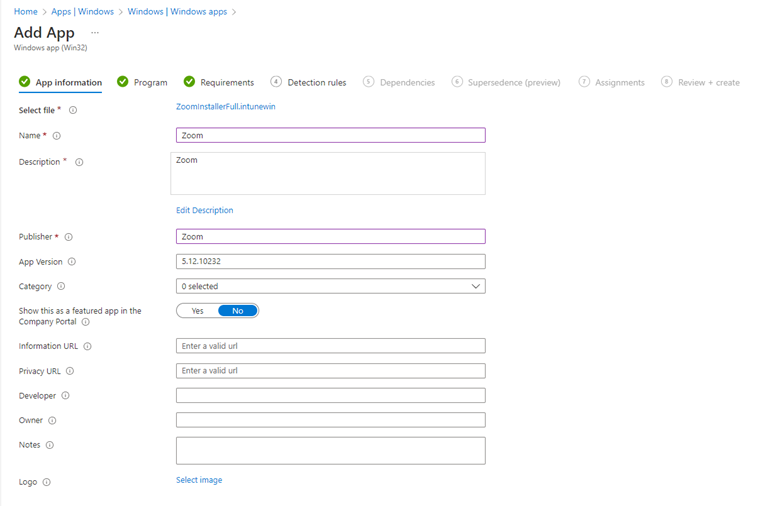Click the Edit Description link

[x=204, y=210]
